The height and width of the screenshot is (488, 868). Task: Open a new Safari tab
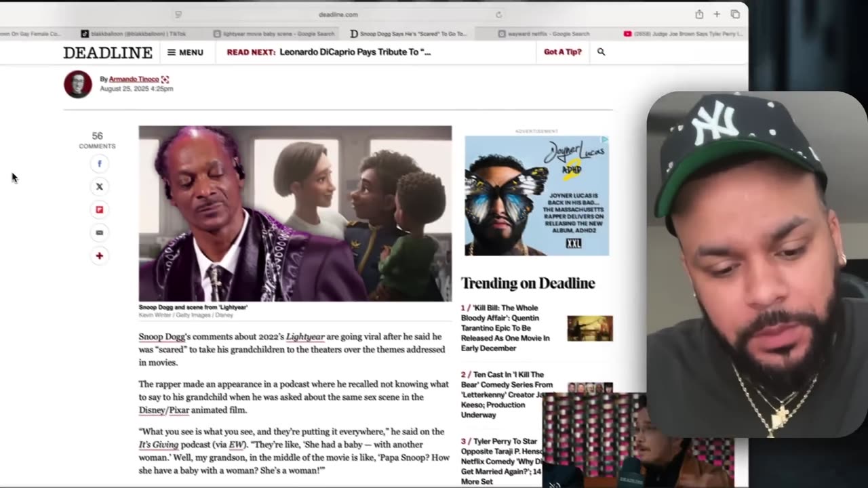click(717, 14)
